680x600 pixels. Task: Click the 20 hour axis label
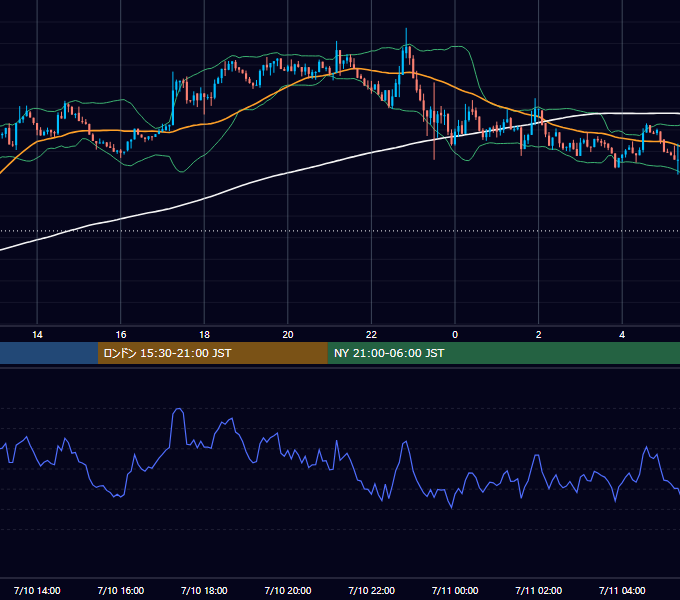(x=288, y=335)
